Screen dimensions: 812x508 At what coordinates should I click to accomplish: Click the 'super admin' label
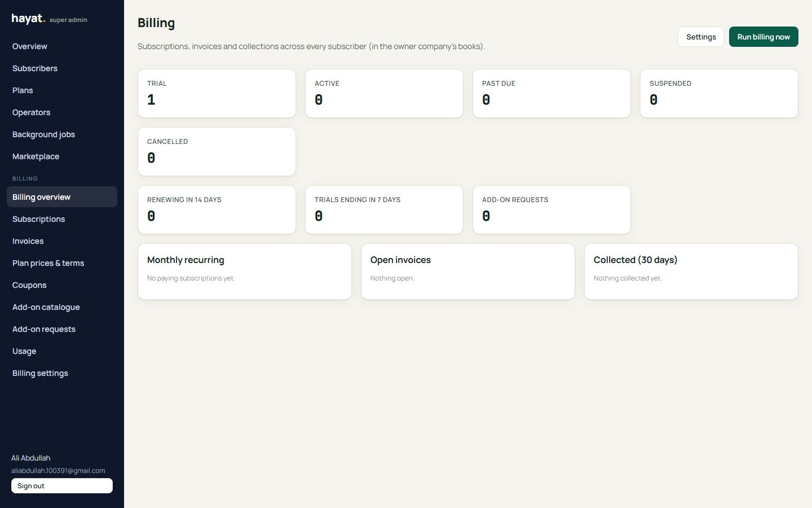[68, 20]
